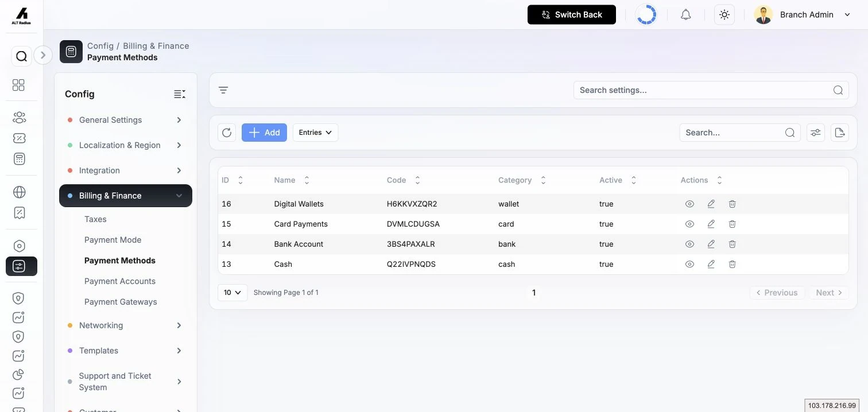Open the Entries dropdown
The width and height of the screenshot is (868, 412).
(x=315, y=133)
